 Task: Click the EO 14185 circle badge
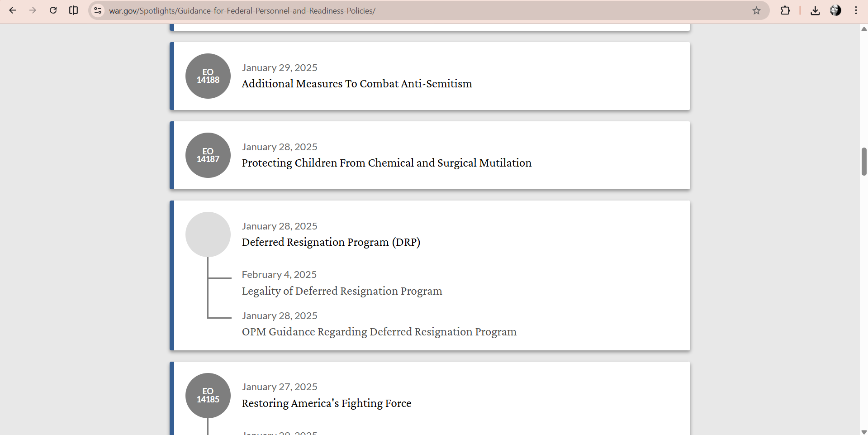(x=208, y=396)
